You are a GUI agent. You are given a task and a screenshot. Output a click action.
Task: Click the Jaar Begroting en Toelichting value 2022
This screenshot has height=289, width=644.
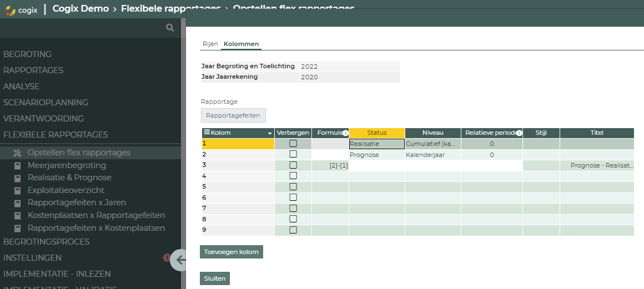click(350, 67)
